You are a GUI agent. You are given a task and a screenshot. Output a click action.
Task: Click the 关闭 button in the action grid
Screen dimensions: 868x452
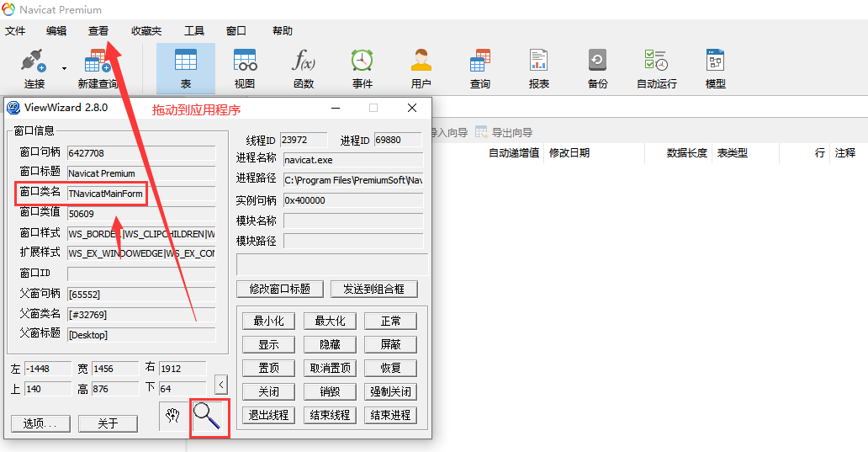[x=268, y=391]
